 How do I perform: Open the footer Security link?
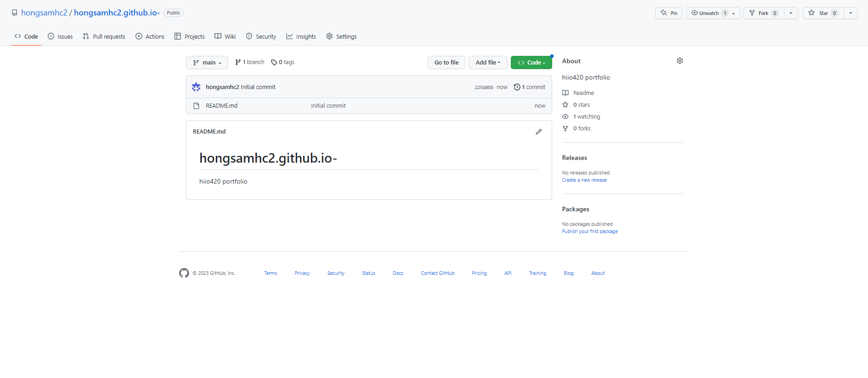tap(336, 273)
